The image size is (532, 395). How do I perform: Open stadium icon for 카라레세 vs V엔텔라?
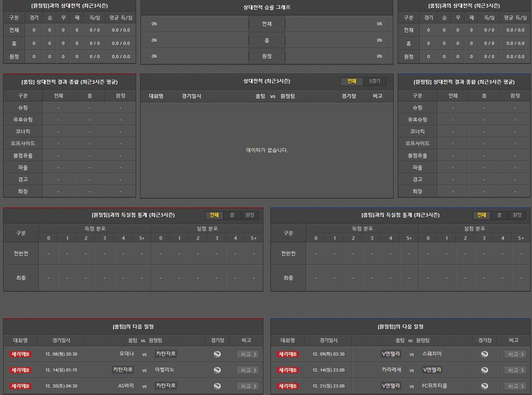pos(485,370)
